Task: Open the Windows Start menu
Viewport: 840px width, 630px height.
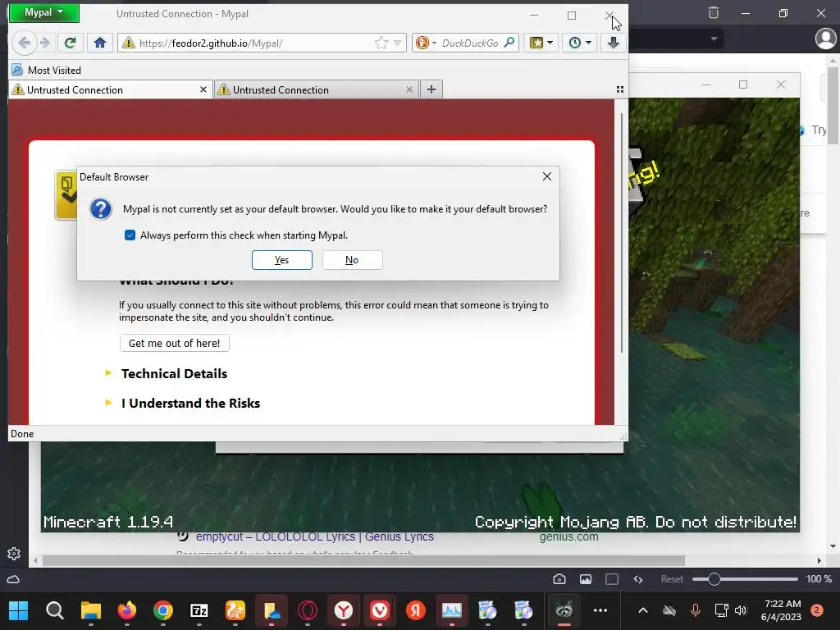Action: [19, 610]
